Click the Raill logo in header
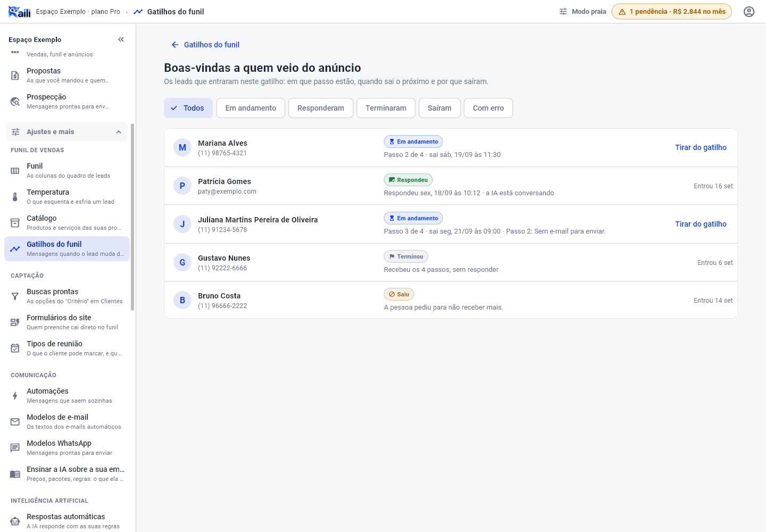766x532 pixels. (20, 12)
